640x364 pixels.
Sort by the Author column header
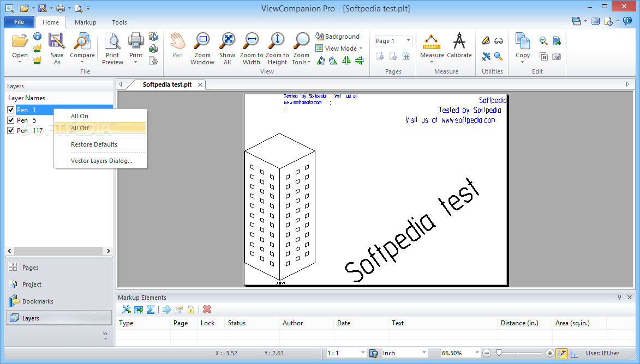click(x=306, y=323)
